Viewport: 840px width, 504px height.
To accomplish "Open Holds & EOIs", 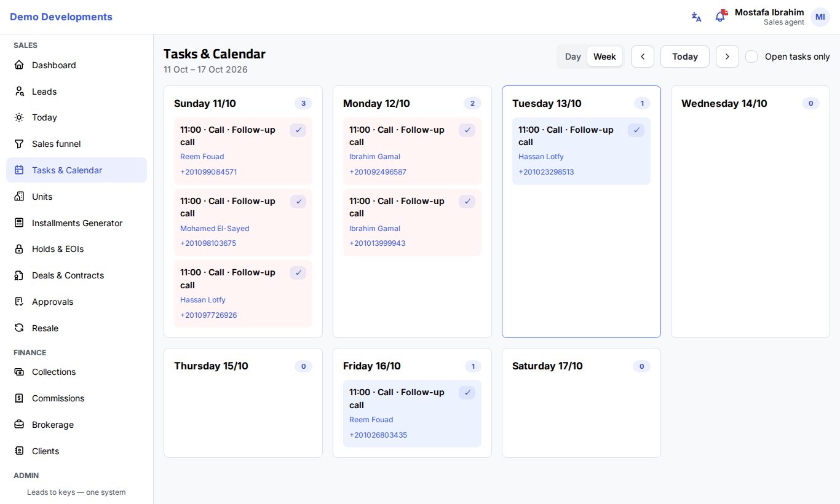I will [76, 249].
